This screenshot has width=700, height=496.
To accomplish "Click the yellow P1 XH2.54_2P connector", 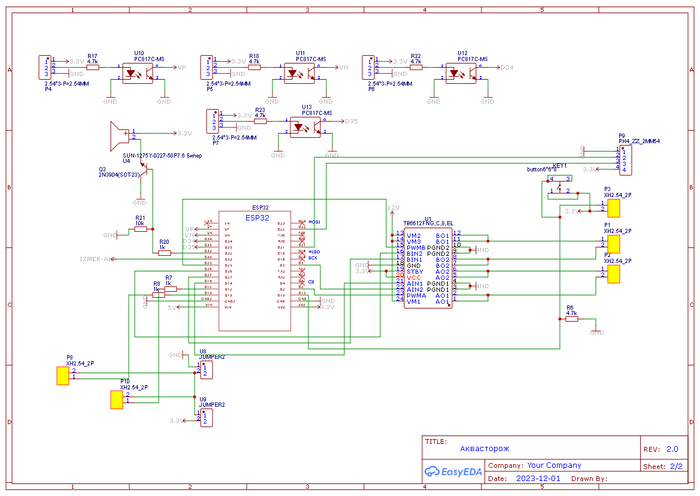I will tap(614, 244).
